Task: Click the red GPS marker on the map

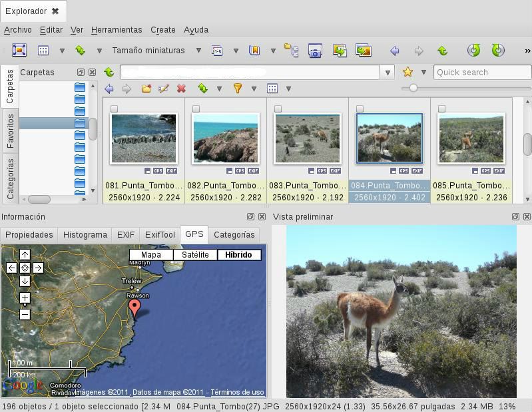Action: pos(134,309)
